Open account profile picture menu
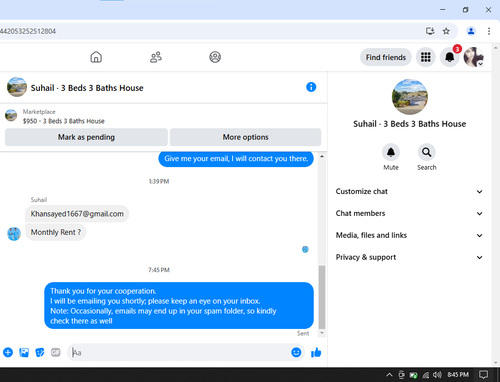 coord(474,57)
